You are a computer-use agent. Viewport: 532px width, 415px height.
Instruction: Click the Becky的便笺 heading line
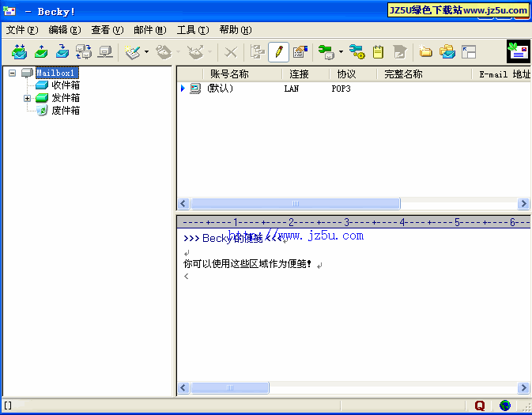(x=232, y=238)
